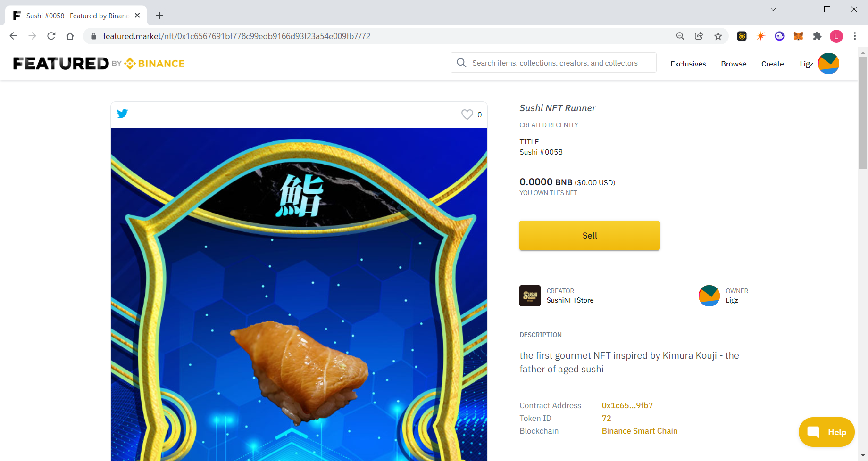Bookmark this page with the star icon
The height and width of the screenshot is (461, 868).
pos(718,36)
